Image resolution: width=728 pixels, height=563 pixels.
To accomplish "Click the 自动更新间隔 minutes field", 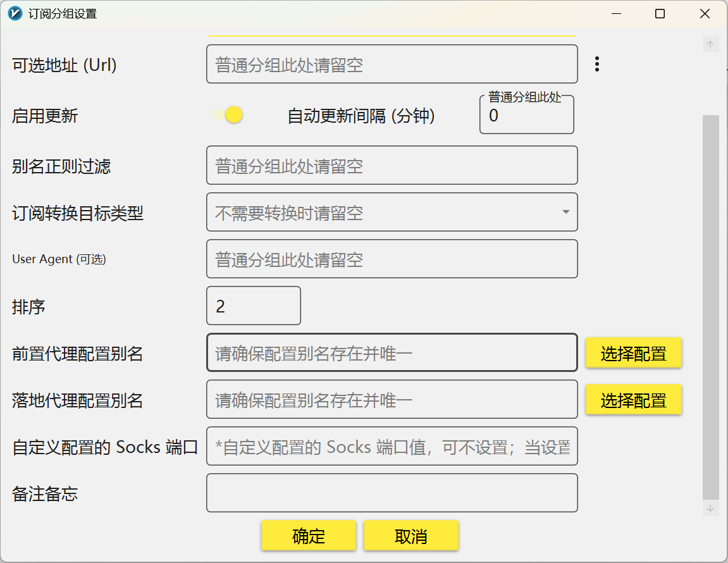I will pos(526,114).
